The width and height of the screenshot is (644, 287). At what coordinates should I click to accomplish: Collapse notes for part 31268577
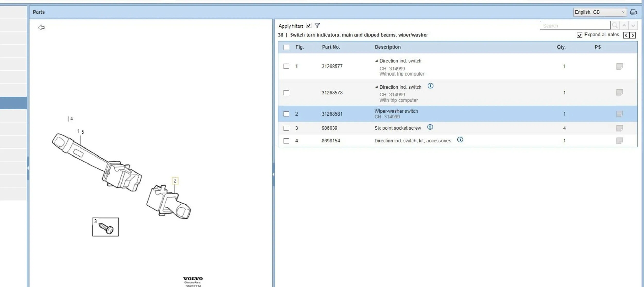376,61
